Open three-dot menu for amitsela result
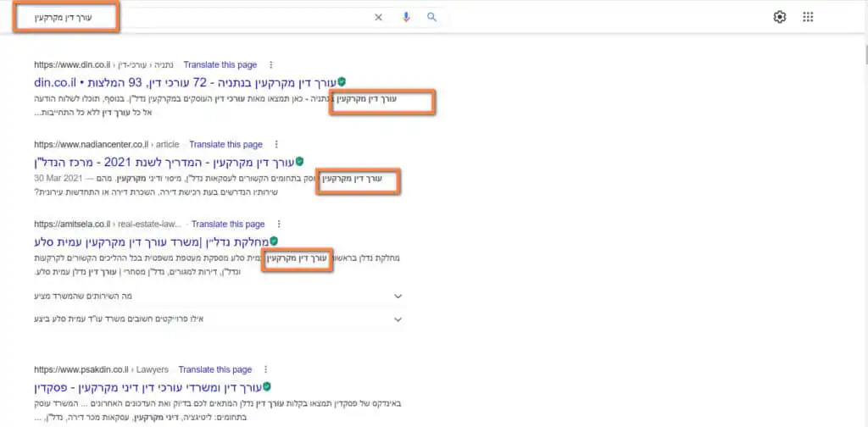This screenshot has height=427, width=868. tap(279, 225)
